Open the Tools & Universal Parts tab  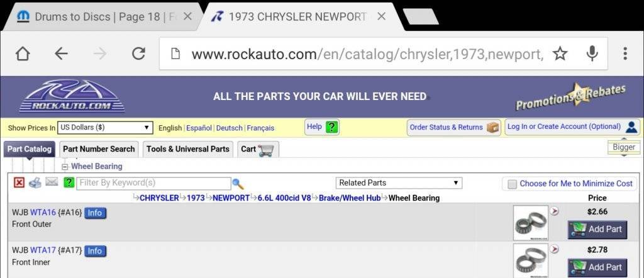coord(187,149)
